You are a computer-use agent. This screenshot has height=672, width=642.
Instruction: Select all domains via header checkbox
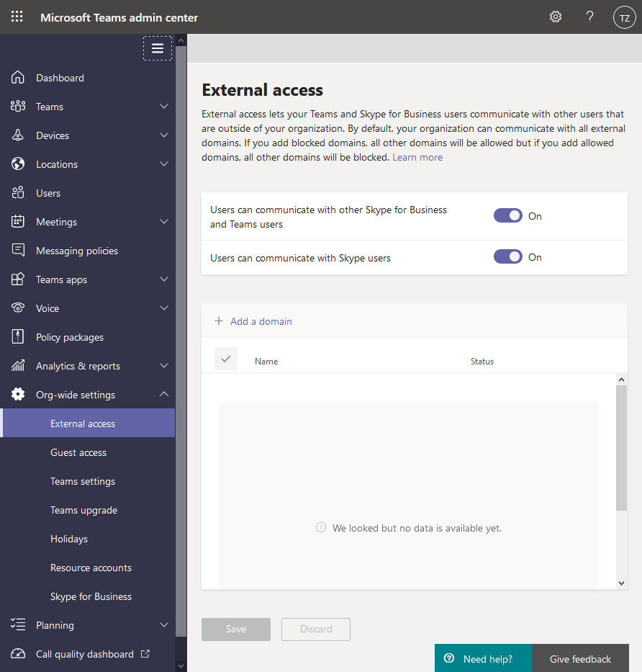point(225,357)
